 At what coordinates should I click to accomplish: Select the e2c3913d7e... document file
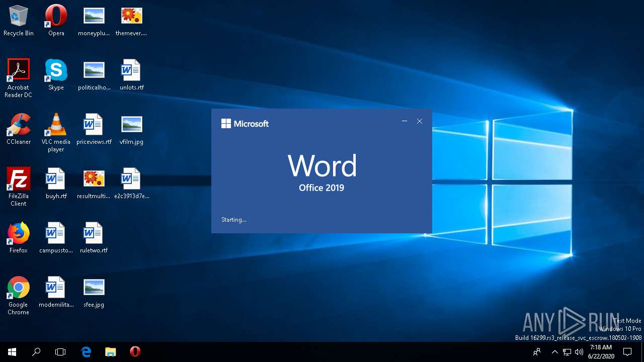(x=131, y=184)
